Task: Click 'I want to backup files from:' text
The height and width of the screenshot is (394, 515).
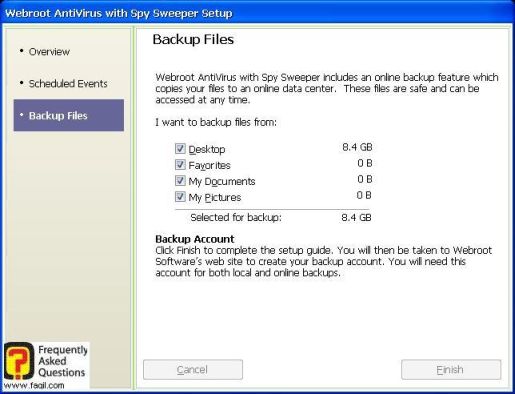Action: tap(216, 122)
